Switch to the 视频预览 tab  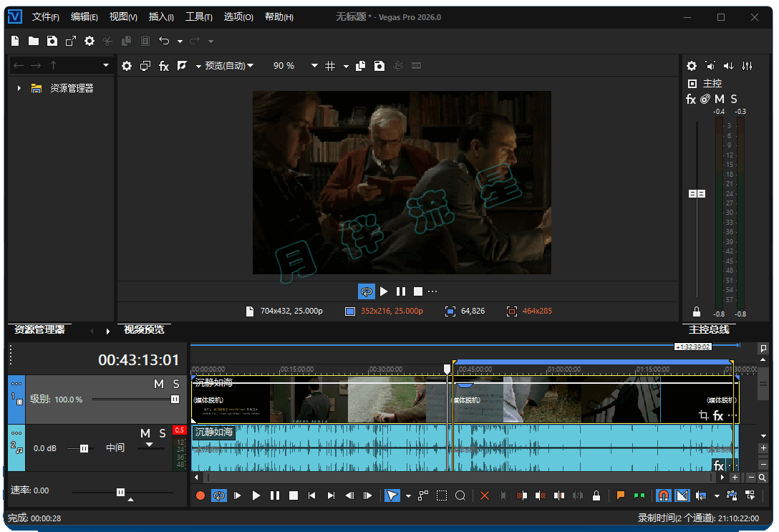tap(144, 329)
